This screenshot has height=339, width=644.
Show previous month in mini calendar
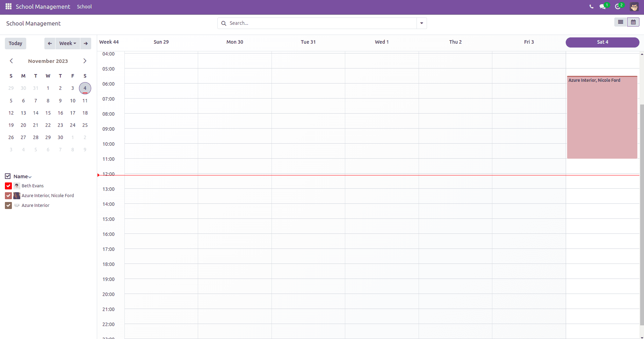[11, 61]
